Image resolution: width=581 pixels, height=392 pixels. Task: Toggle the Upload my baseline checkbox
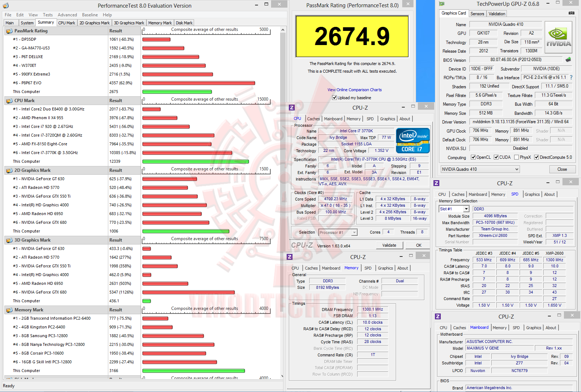pos(335,98)
